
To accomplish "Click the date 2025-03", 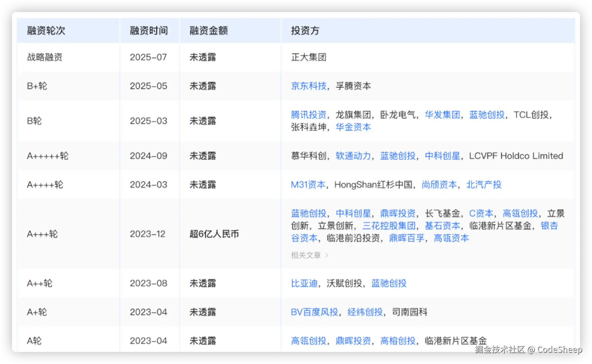I will [x=148, y=121].
